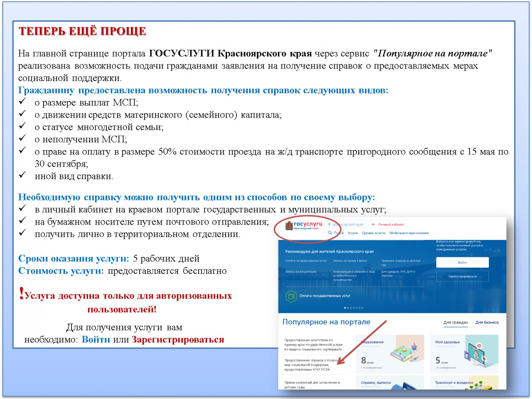Open Информация о наличии и ходе исполнительного производства
Viewport: 532px width, 399px height.
coord(354,276)
